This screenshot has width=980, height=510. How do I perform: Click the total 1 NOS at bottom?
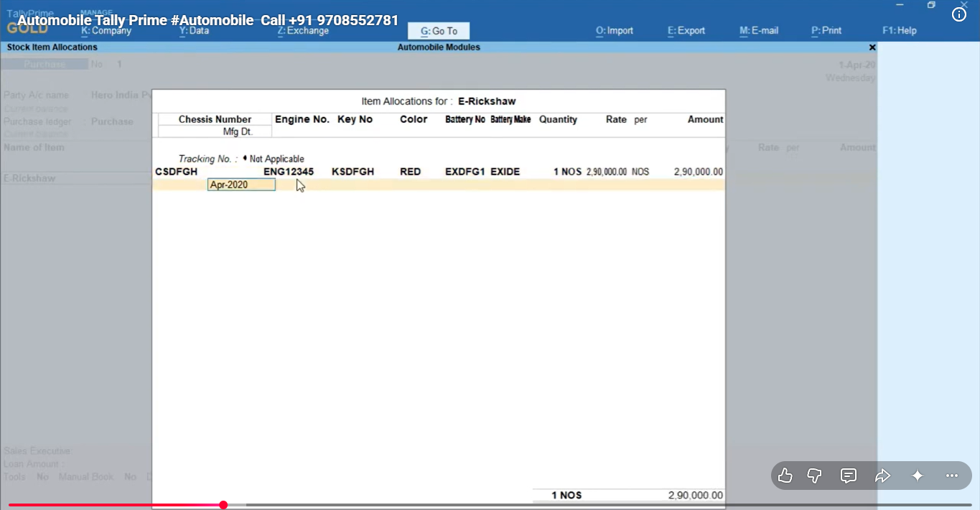click(566, 495)
